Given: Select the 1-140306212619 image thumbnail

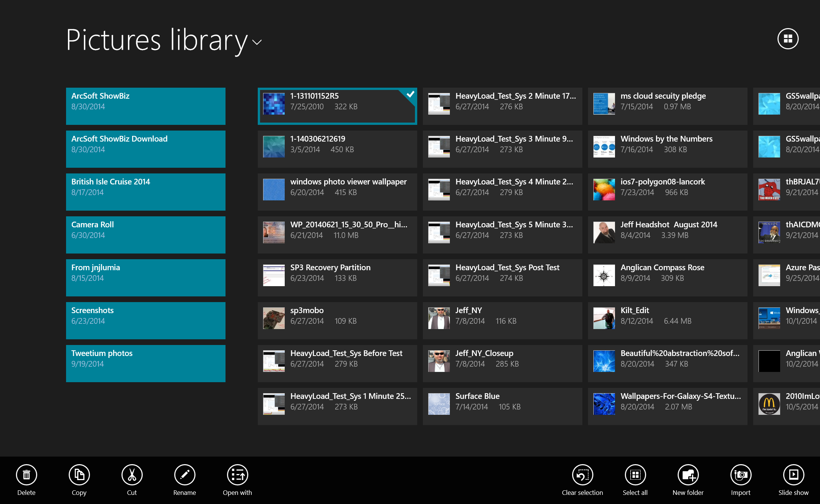Looking at the screenshot, I should point(274,146).
